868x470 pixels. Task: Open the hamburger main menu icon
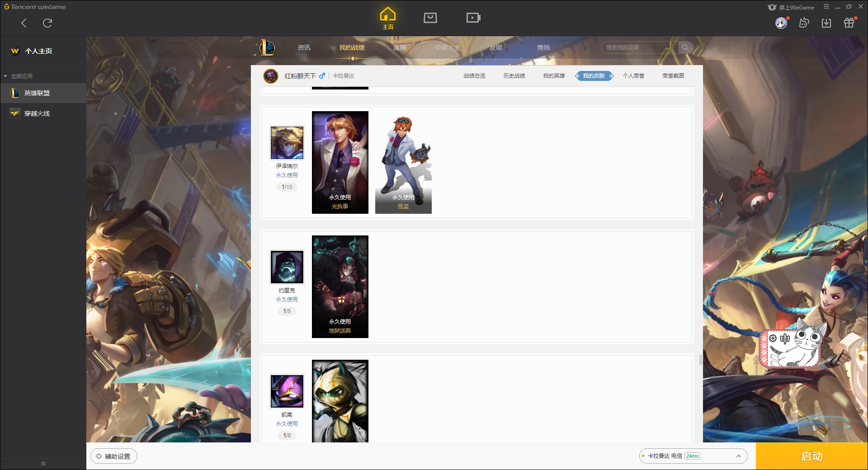click(x=826, y=7)
